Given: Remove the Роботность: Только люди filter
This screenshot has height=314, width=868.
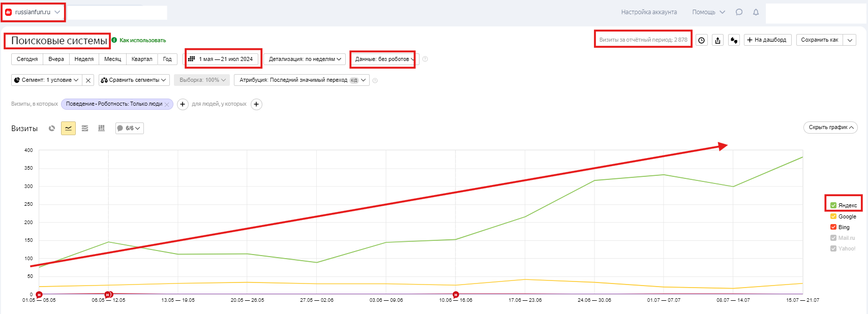Looking at the screenshot, I should tap(167, 104).
